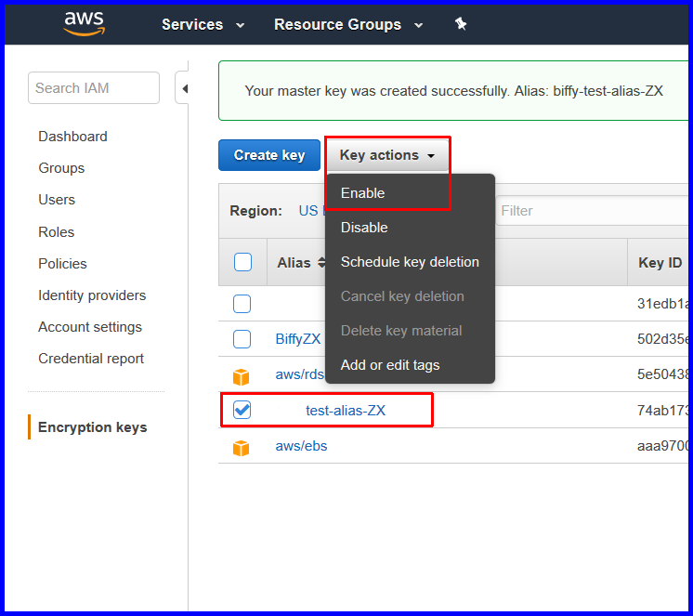Collapse the IAM sidebar with arrow handle
693x616 pixels.
coord(183,88)
